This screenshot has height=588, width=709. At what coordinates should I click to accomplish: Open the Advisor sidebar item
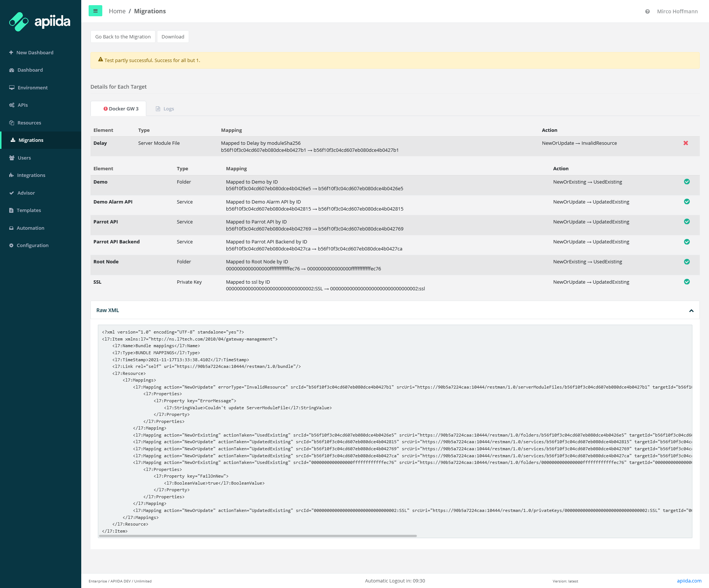[26, 193]
